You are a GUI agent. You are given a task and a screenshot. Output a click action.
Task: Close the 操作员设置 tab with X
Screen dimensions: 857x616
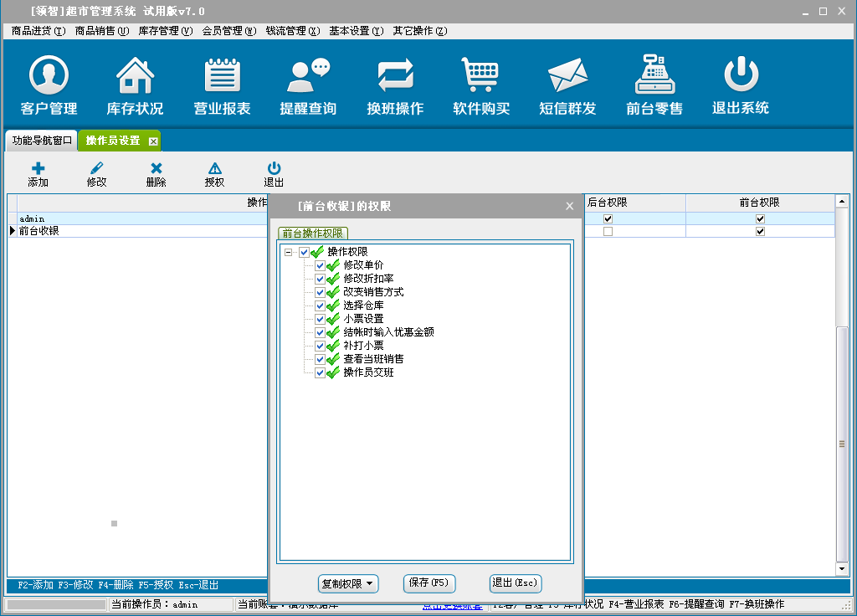154,141
